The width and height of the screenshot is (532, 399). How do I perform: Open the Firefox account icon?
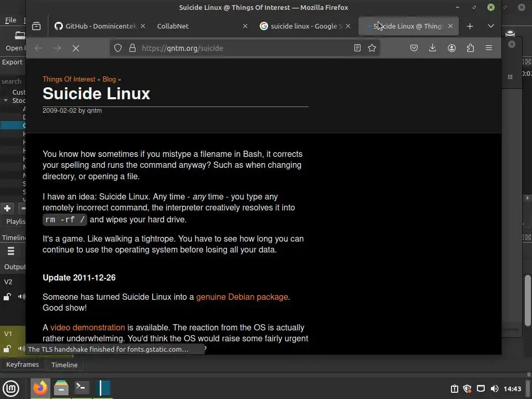451,48
